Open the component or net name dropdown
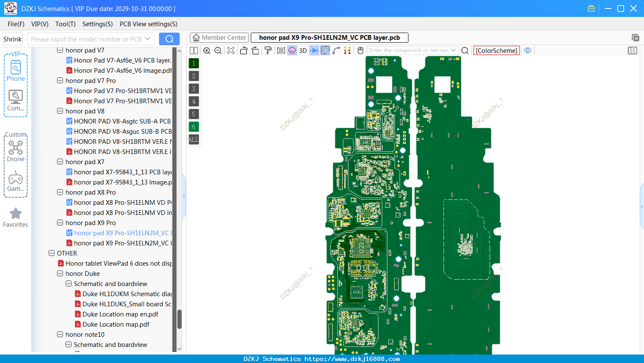 [x=453, y=50]
